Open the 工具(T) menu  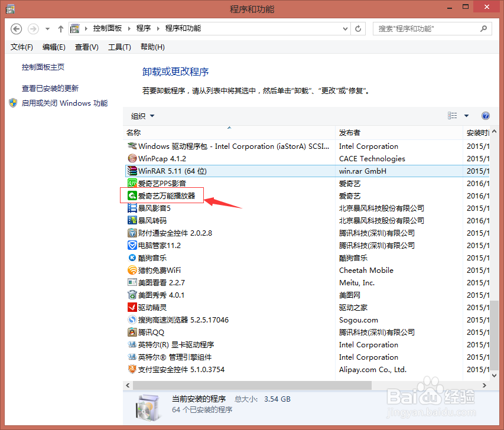coord(119,47)
